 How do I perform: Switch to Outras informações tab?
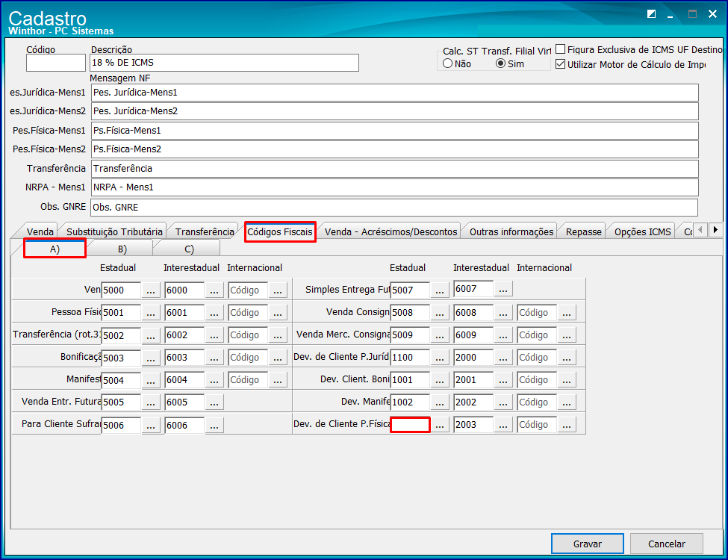tap(511, 231)
